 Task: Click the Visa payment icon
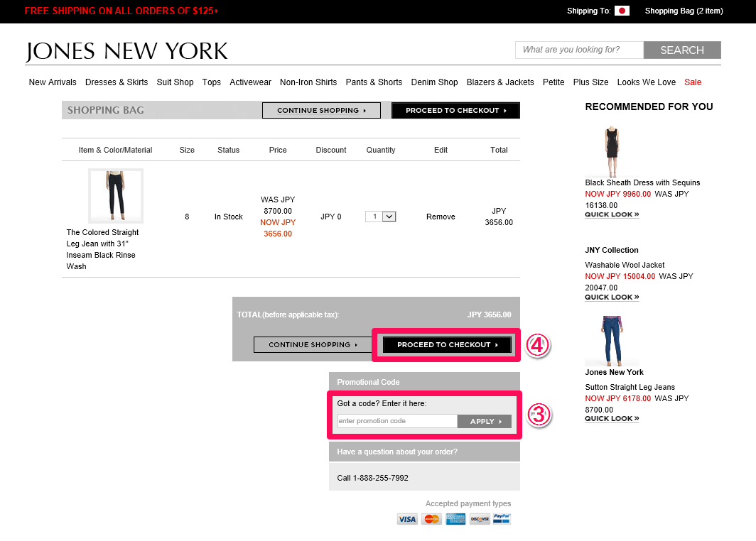click(407, 519)
